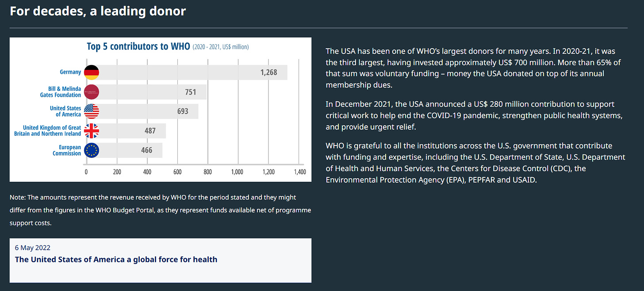The width and height of the screenshot is (644, 291).
Task: Click the United Kingdom flag icon
Action: [x=91, y=131]
